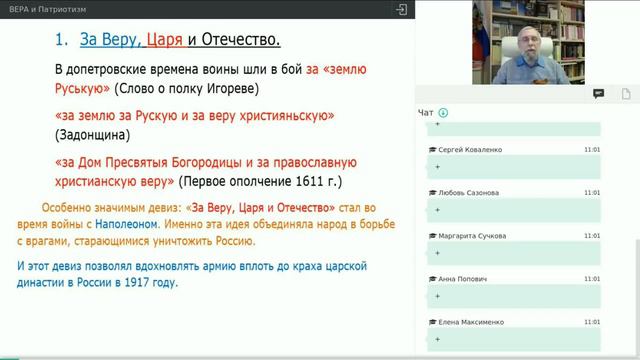Select chat author Любовь Сазонова
Screen dimensions: 640x360
(468, 193)
